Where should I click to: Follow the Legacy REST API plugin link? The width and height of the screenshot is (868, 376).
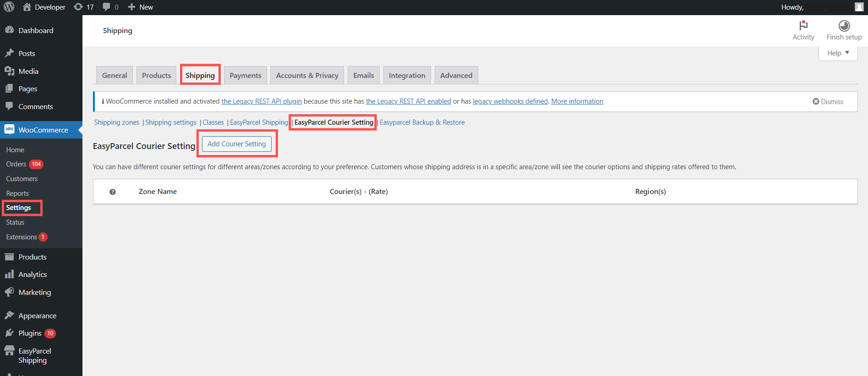point(262,101)
